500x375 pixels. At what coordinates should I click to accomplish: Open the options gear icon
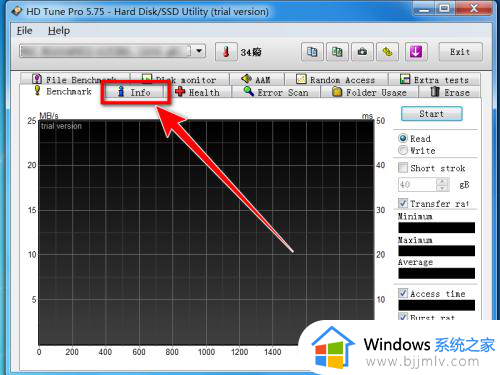(x=387, y=52)
